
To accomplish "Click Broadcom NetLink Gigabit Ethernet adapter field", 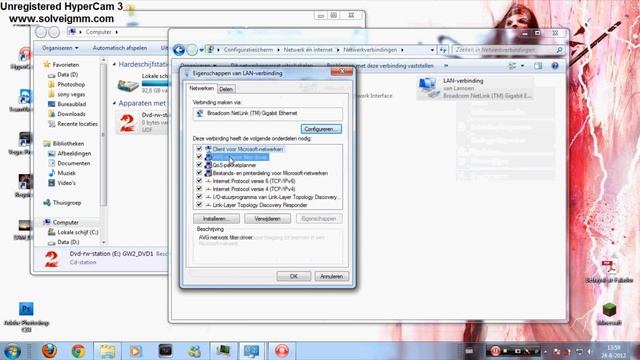I will click(x=268, y=113).
